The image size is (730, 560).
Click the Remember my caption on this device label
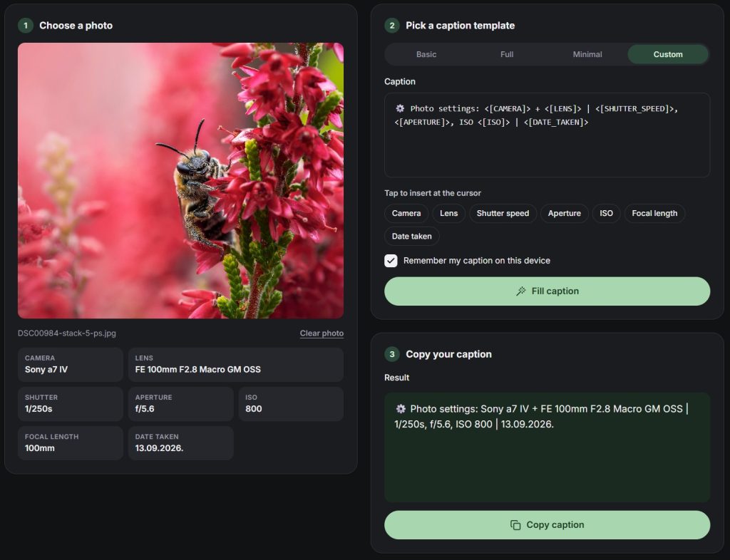477,261
